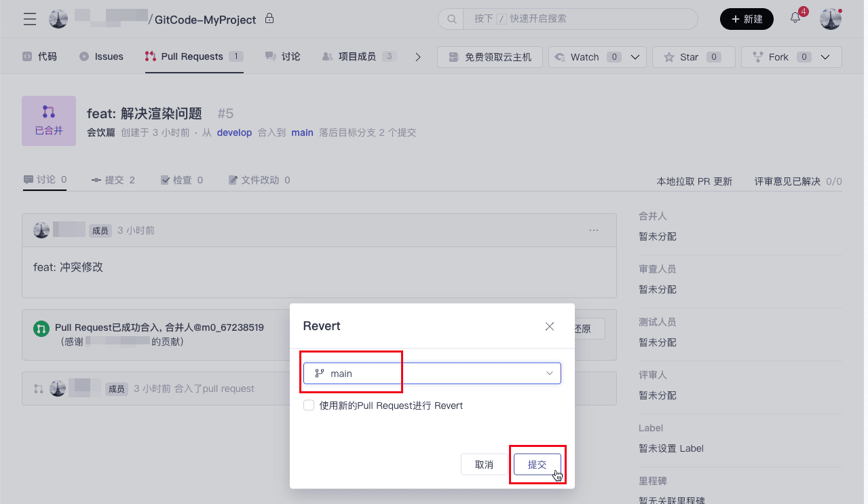Open the hamburger navigation menu
The height and width of the screenshot is (504, 868).
click(x=30, y=19)
